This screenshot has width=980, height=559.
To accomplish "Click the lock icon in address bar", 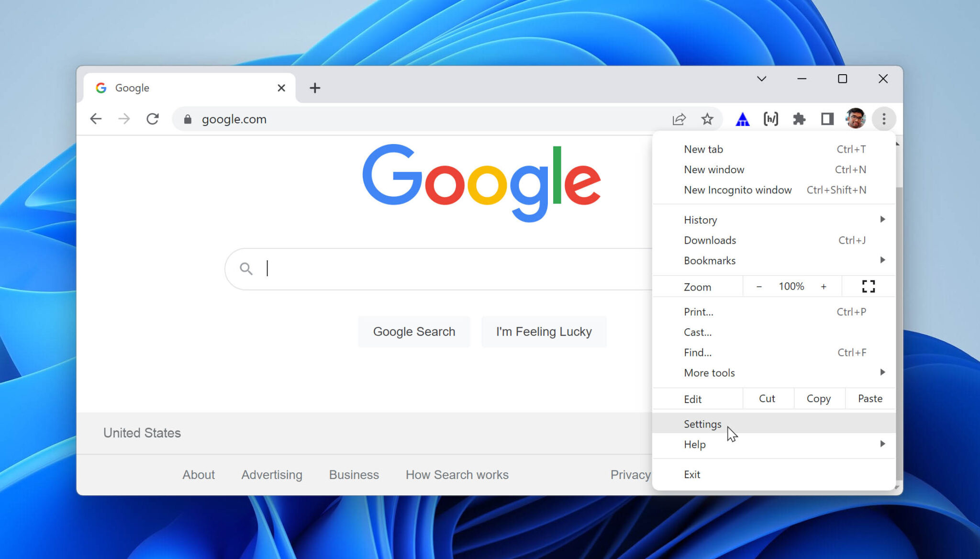I will click(188, 119).
